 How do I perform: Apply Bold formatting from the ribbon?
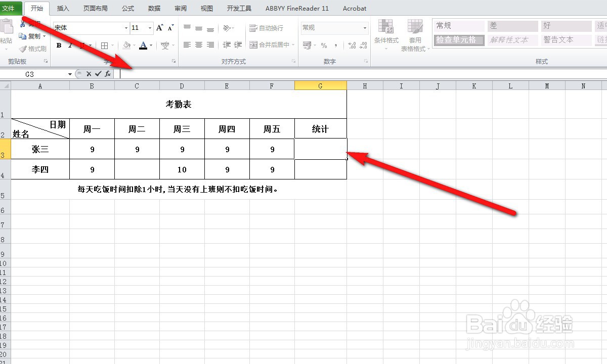click(x=59, y=45)
